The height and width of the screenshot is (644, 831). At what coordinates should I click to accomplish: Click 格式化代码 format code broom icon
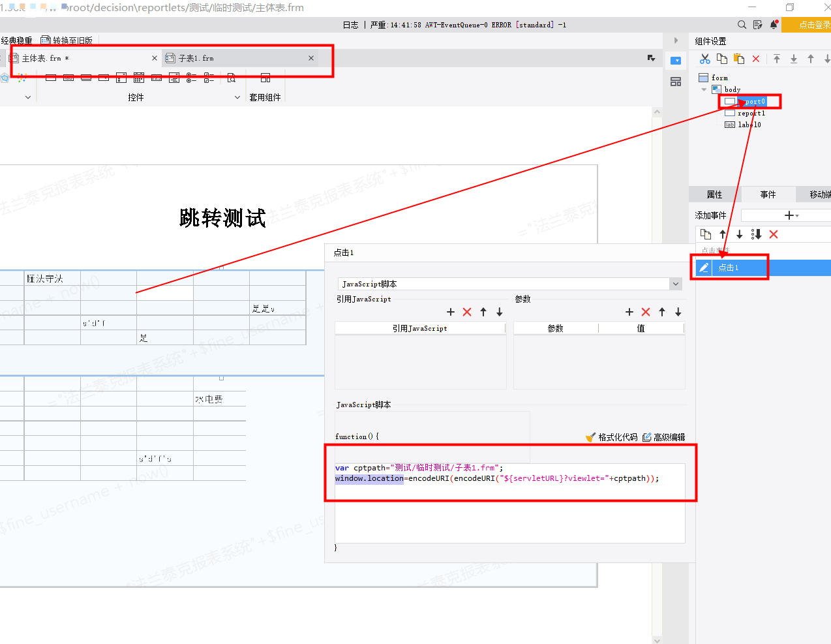tap(591, 437)
